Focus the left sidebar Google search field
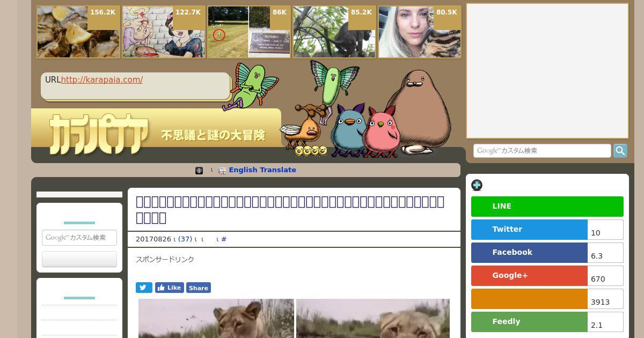 coord(79,238)
